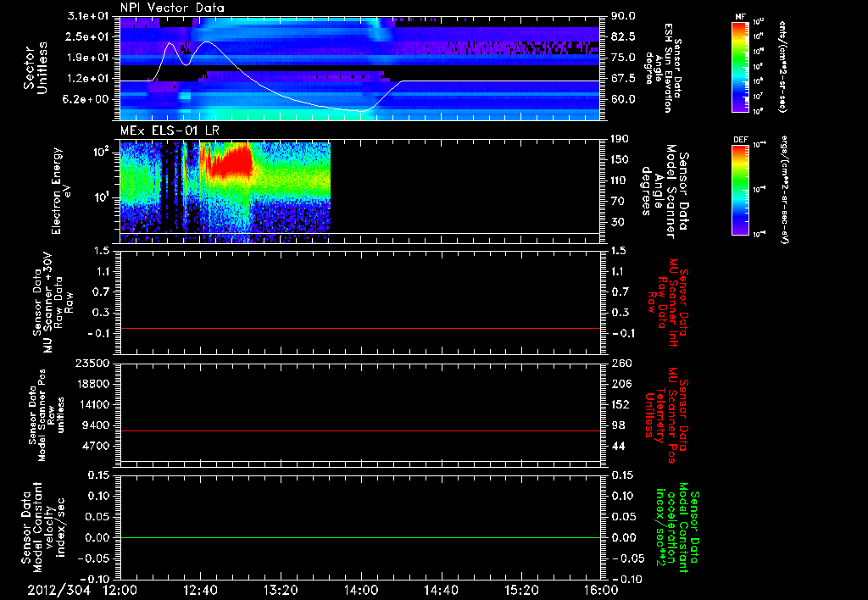Click the red MU Scanner Pos Telemetry label

(x=666, y=416)
